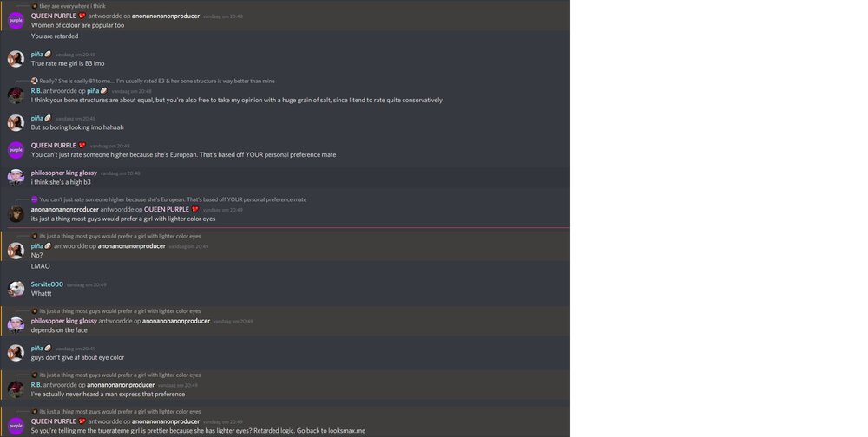Click the red new-messages divider line
The height and width of the screenshot is (437, 868).
coord(288,227)
